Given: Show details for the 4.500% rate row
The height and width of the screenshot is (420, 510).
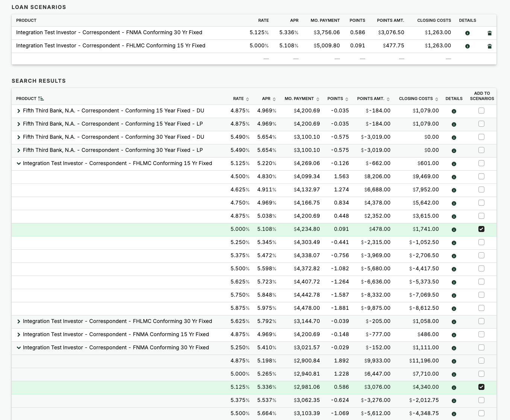Looking at the screenshot, I should tap(454, 177).
